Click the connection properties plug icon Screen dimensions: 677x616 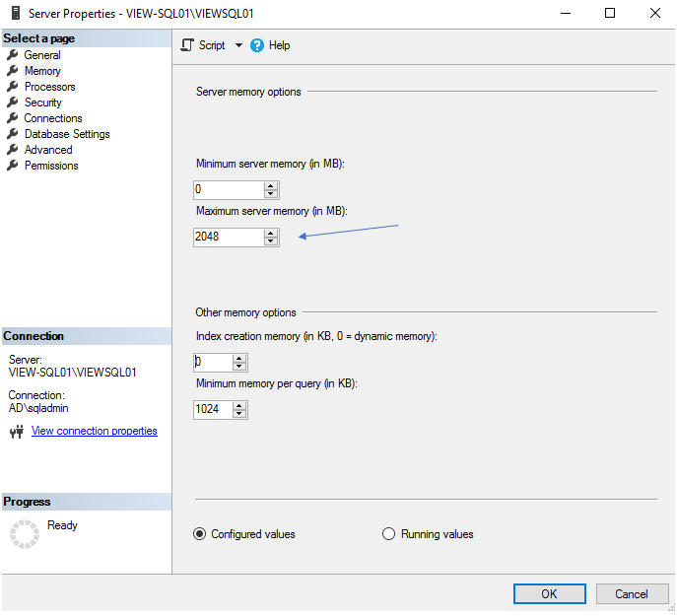pos(17,432)
